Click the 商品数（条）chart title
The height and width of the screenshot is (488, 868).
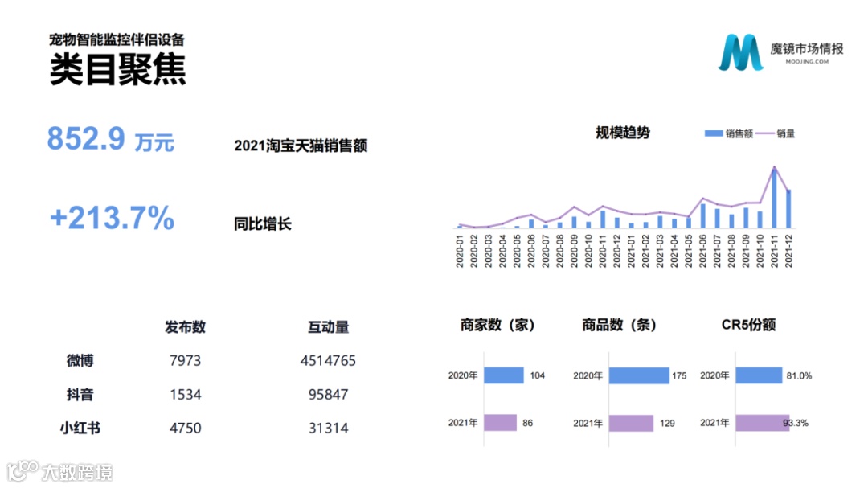point(619,325)
